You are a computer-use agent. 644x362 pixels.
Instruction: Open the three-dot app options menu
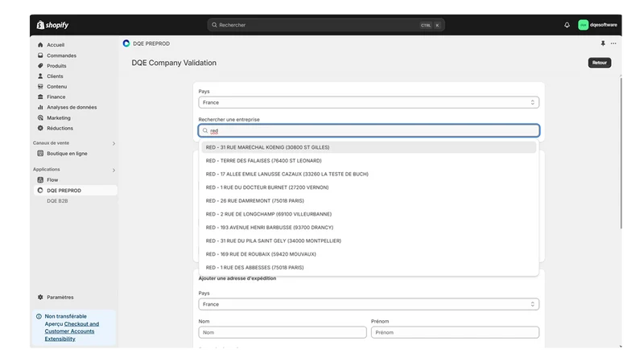point(613,43)
